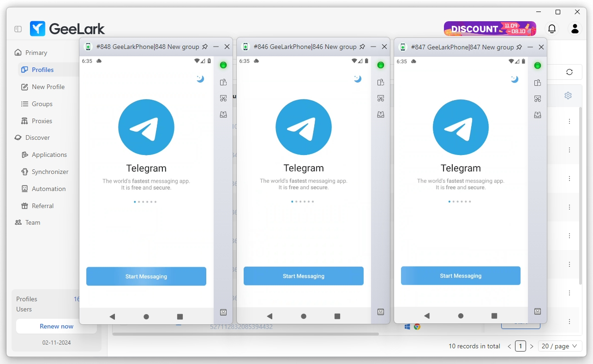Click green status indicator in #847 window

(538, 66)
